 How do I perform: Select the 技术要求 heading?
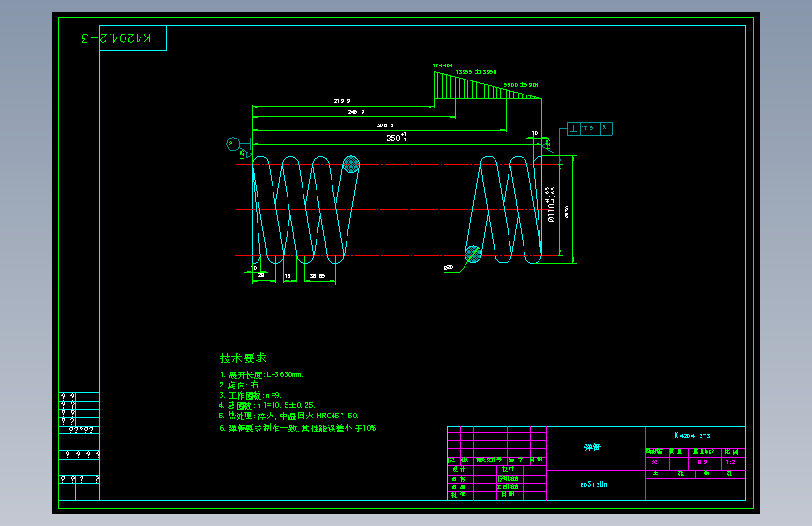pyautogui.click(x=243, y=358)
